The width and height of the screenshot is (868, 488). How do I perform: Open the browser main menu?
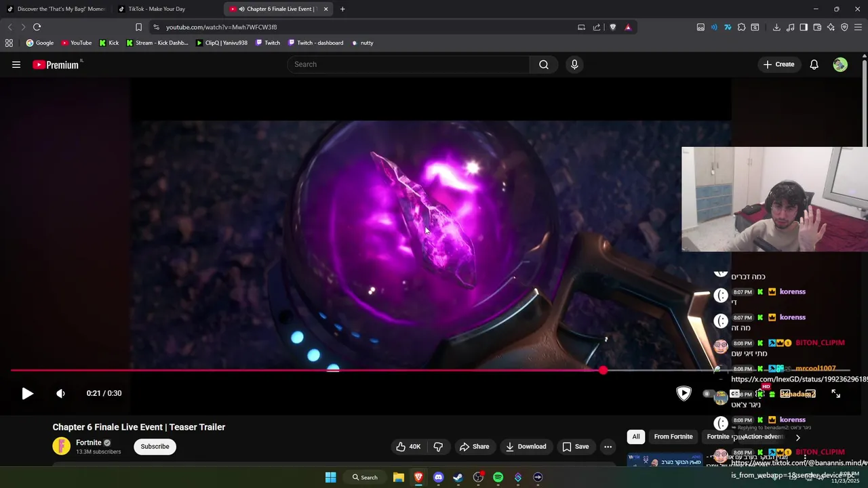(858, 27)
